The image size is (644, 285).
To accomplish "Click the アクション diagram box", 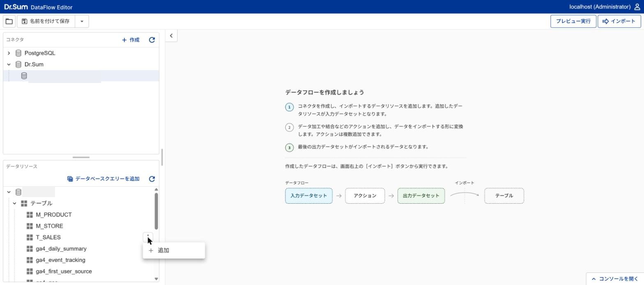I will pos(365,196).
